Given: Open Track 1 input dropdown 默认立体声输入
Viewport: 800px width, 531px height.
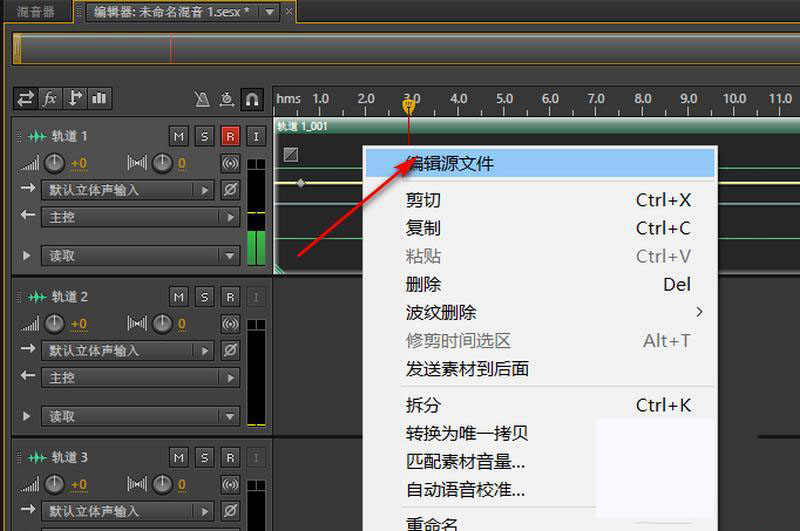Looking at the screenshot, I should [127, 190].
